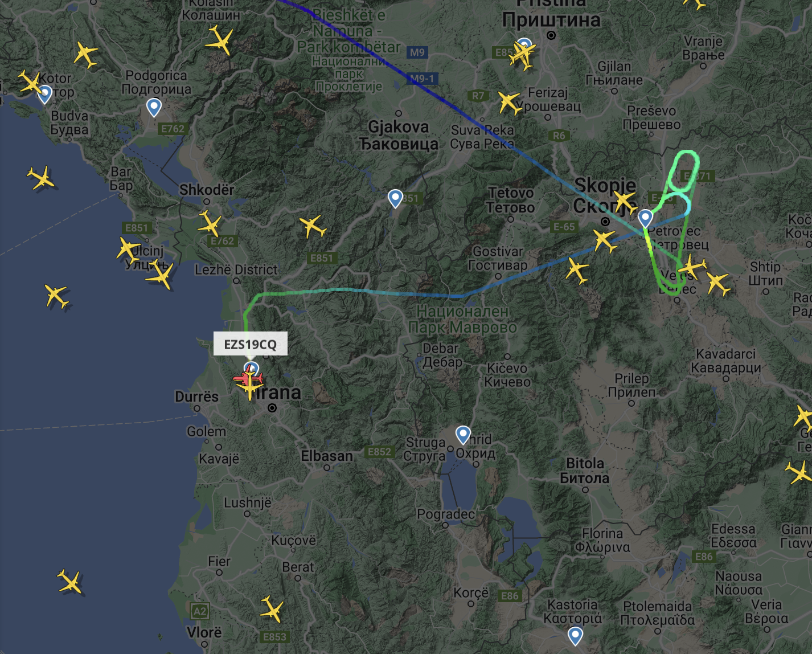Click the yellow aircraft near Vlorë

tap(272, 610)
